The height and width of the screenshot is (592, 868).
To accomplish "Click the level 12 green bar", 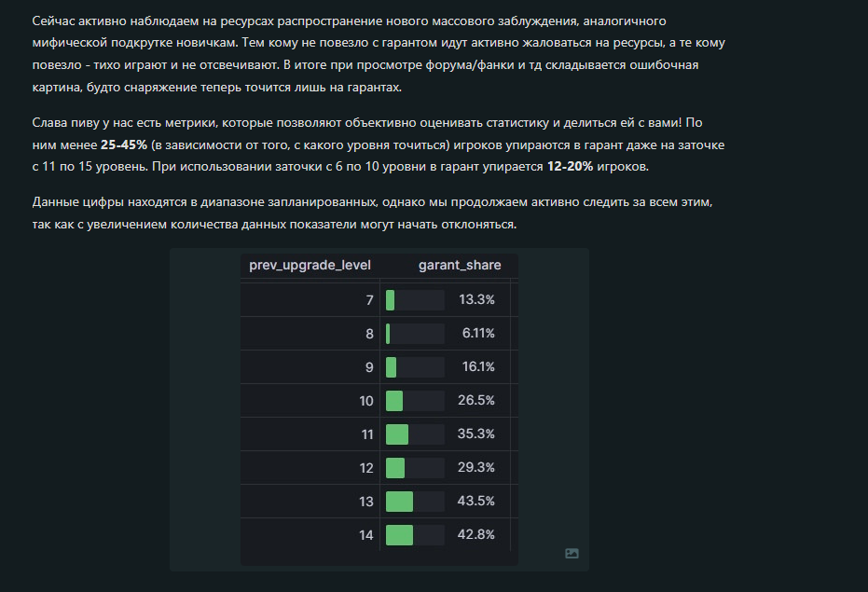I will pyautogui.click(x=395, y=467).
